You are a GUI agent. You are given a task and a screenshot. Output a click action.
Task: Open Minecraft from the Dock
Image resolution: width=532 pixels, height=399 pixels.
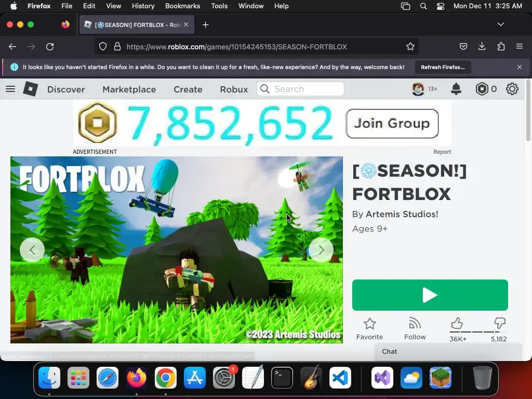coord(441,378)
